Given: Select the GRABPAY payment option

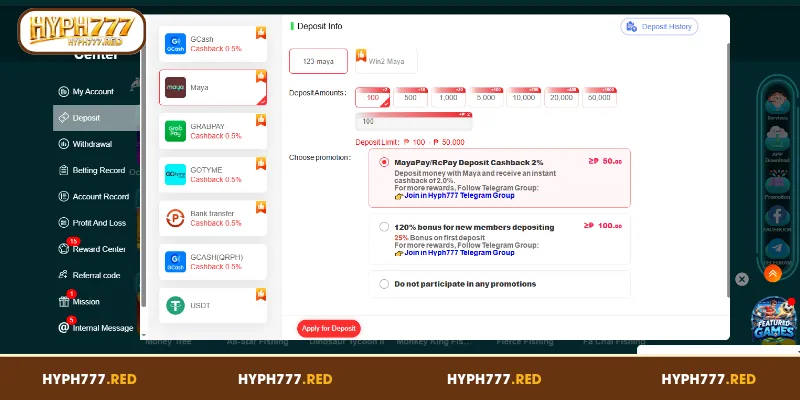Looking at the screenshot, I should [213, 131].
